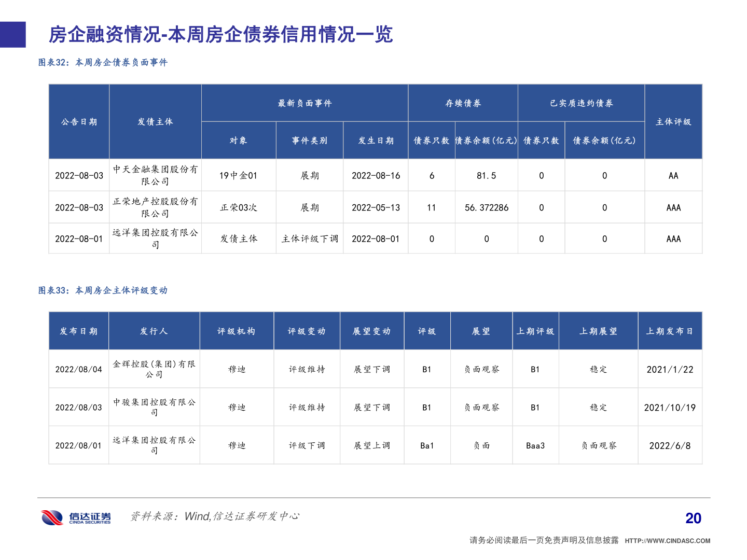
Task: Click the 展期 event cell for 正荣03次
Action: [310, 207]
